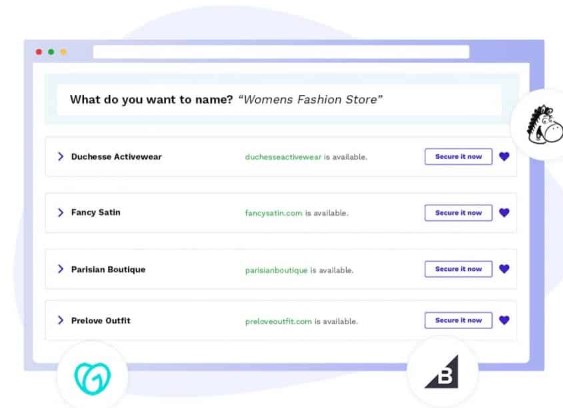Secure it now for Duchesse Activewear
Viewport: 563px width, 408px height.
(x=459, y=157)
